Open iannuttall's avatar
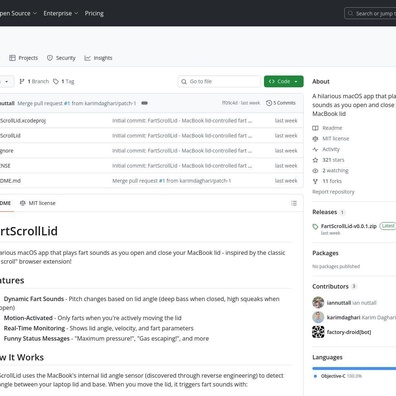The image size is (396, 396). (318, 303)
